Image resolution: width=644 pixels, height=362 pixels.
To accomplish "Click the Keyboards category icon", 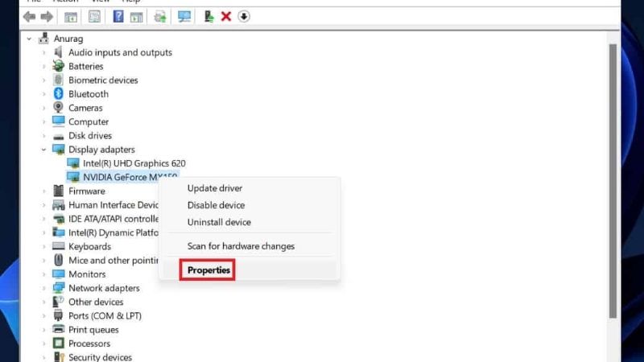I will [x=58, y=246].
